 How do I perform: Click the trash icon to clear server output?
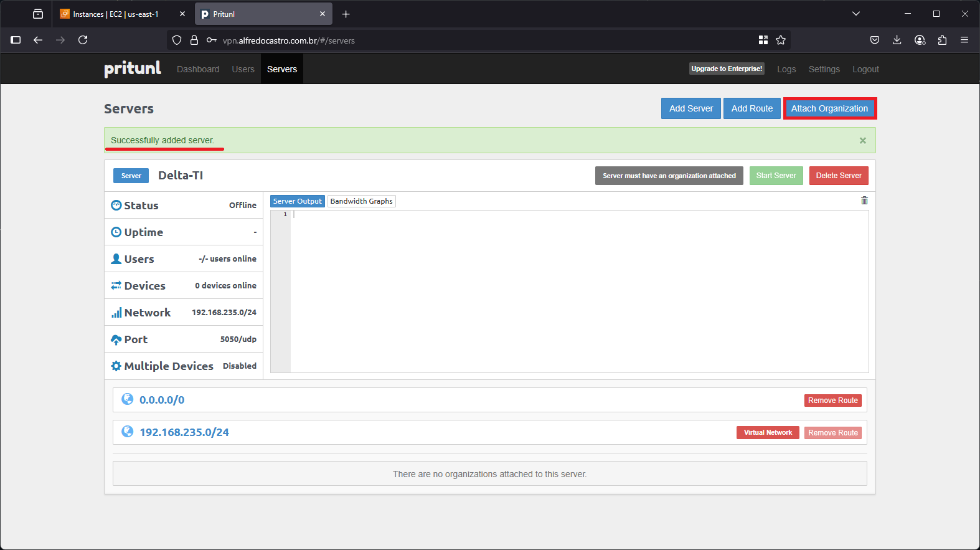(864, 200)
